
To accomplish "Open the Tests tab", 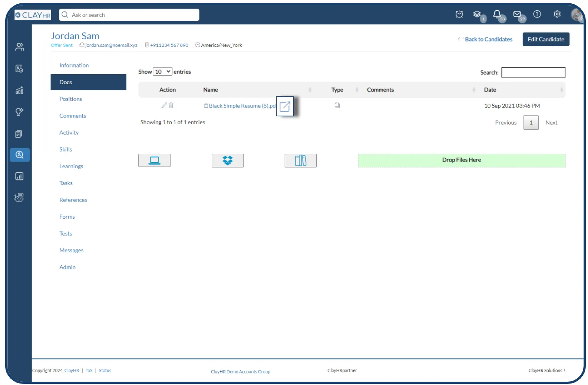I will (x=66, y=233).
